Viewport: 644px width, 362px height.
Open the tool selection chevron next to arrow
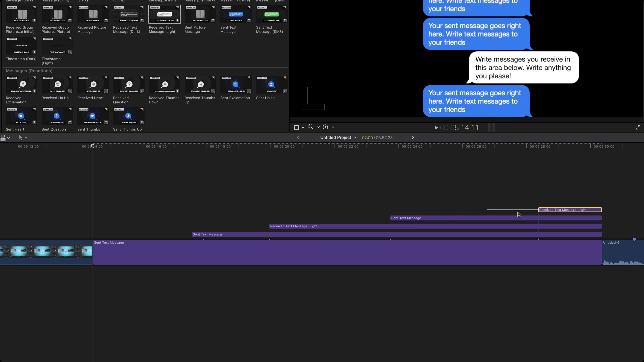point(26,138)
